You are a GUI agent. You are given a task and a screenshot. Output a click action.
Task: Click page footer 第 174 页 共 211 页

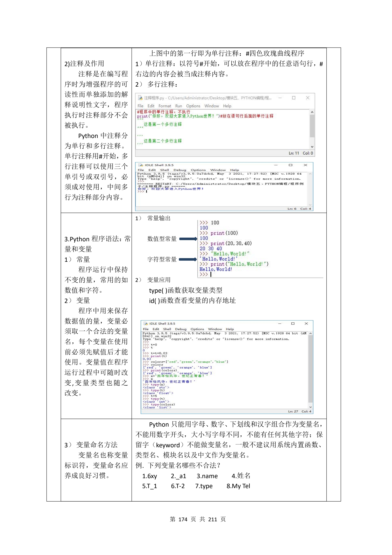[x=198, y=519]
